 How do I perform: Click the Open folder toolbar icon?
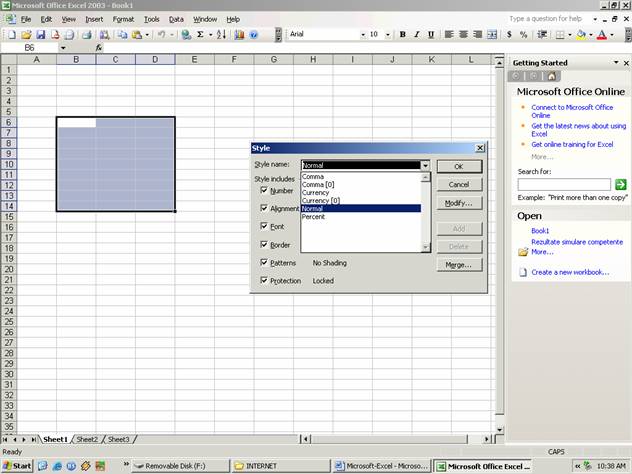point(26,35)
